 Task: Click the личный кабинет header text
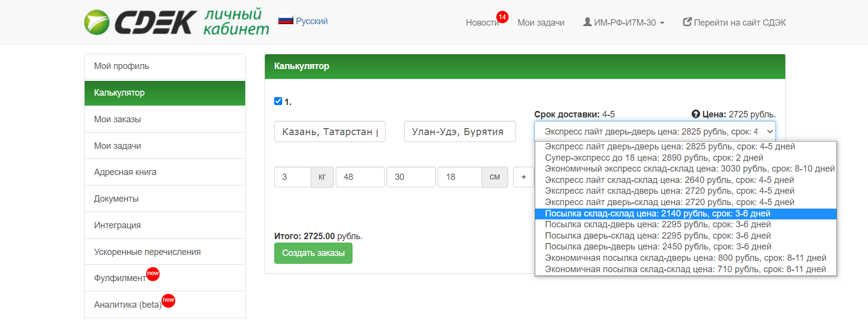pos(236,22)
